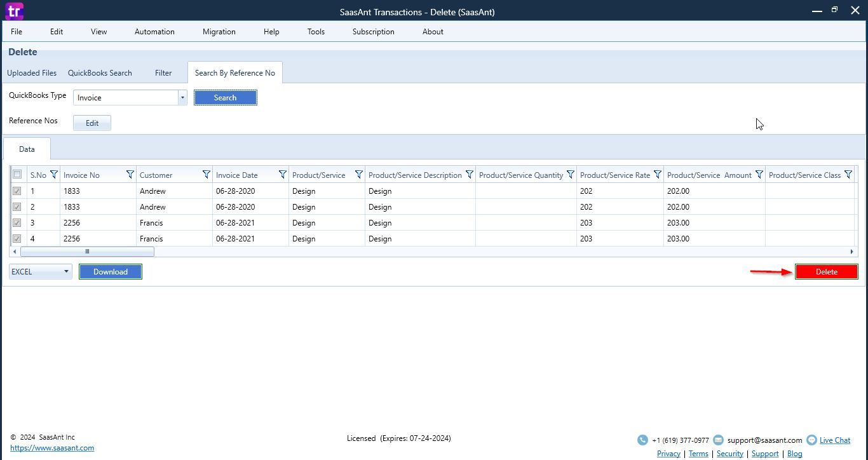Click the phone icon in footer
Screen dimensions: 868x460
tap(642, 440)
